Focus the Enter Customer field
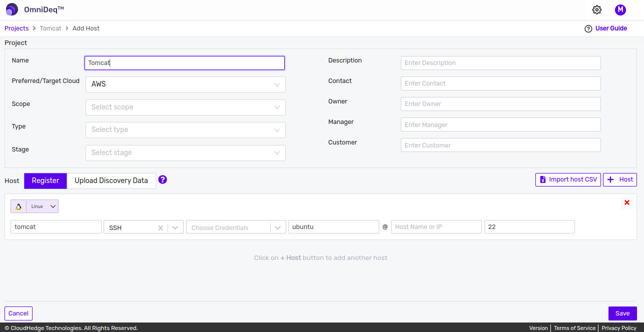This screenshot has width=644, height=332. (501, 145)
